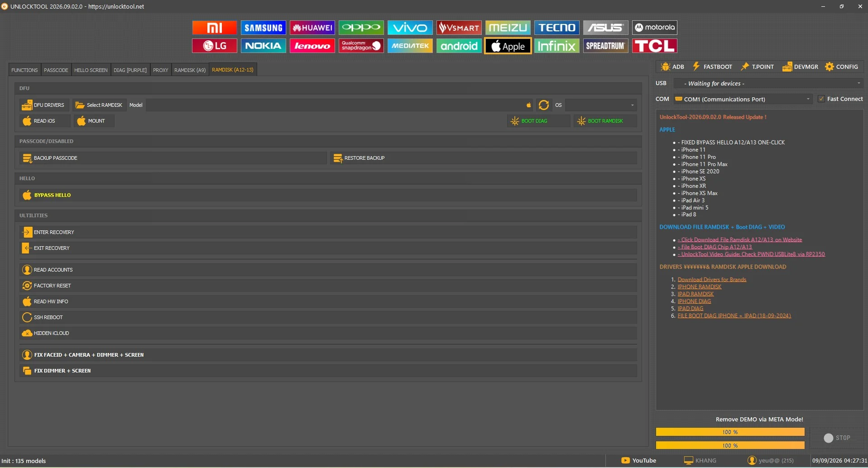The width and height of the screenshot is (868, 468).
Task: Expand the OS version dropdown
Action: (601, 105)
